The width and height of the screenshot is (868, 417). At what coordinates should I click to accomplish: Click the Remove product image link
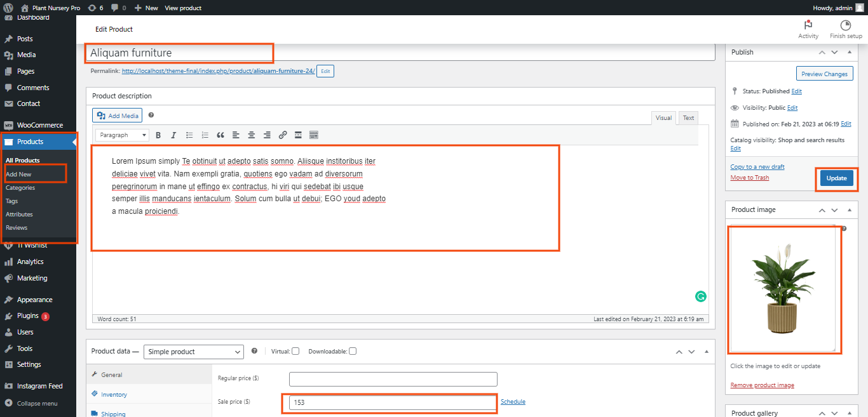762,385
